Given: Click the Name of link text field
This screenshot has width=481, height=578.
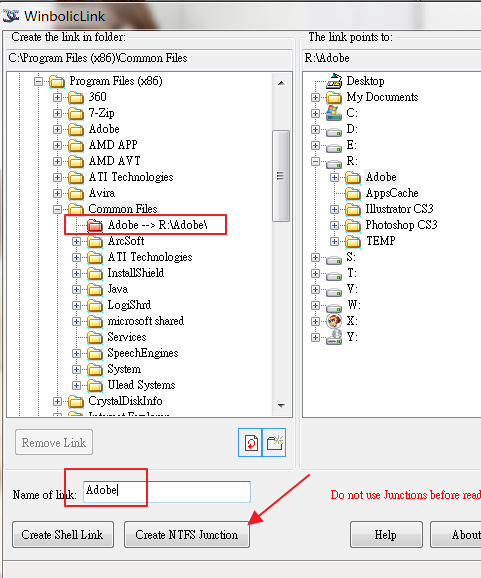Looking at the screenshot, I should (167, 491).
